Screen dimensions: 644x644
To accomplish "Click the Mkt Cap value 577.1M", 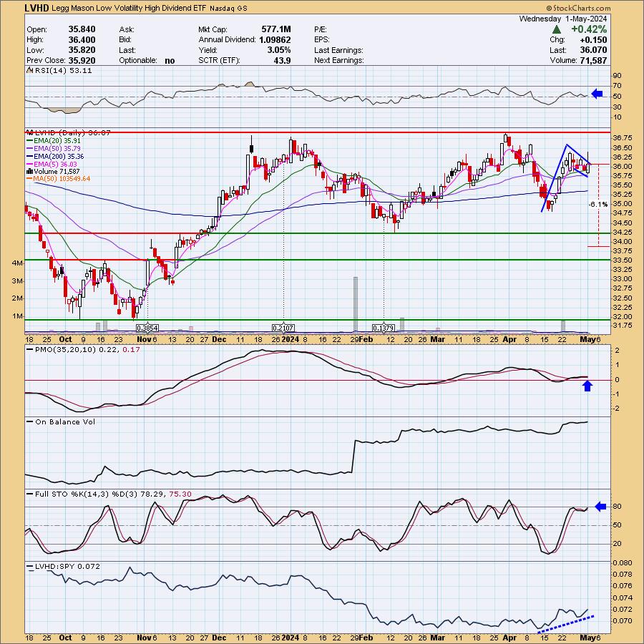I will 276,29.
